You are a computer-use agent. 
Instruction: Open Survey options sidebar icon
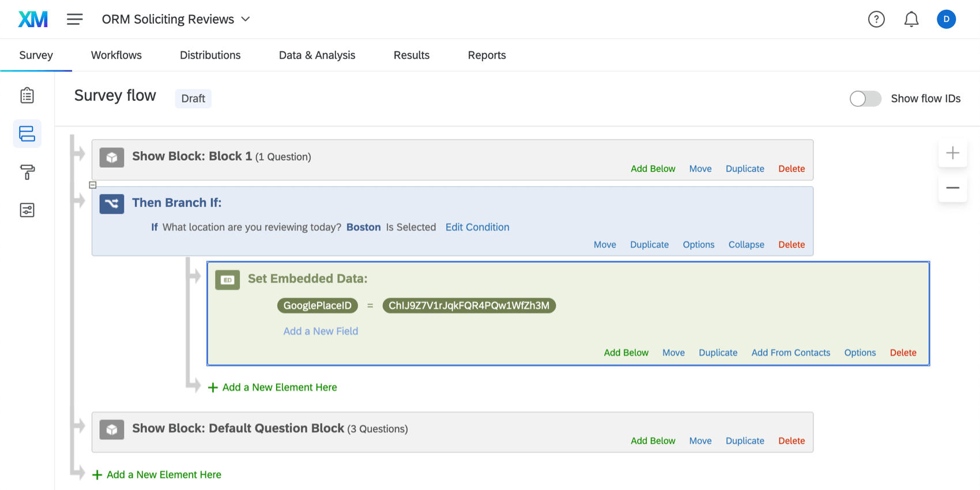click(x=27, y=210)
